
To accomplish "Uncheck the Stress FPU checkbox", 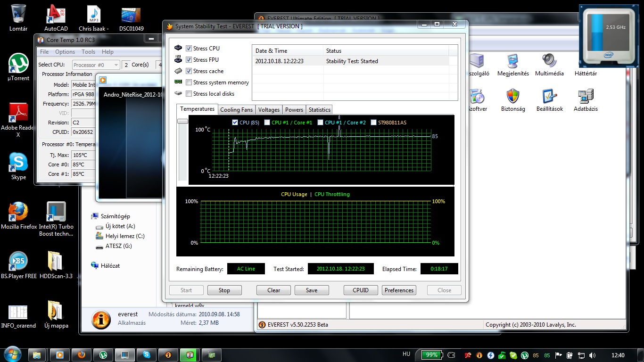I will (189, 60).
